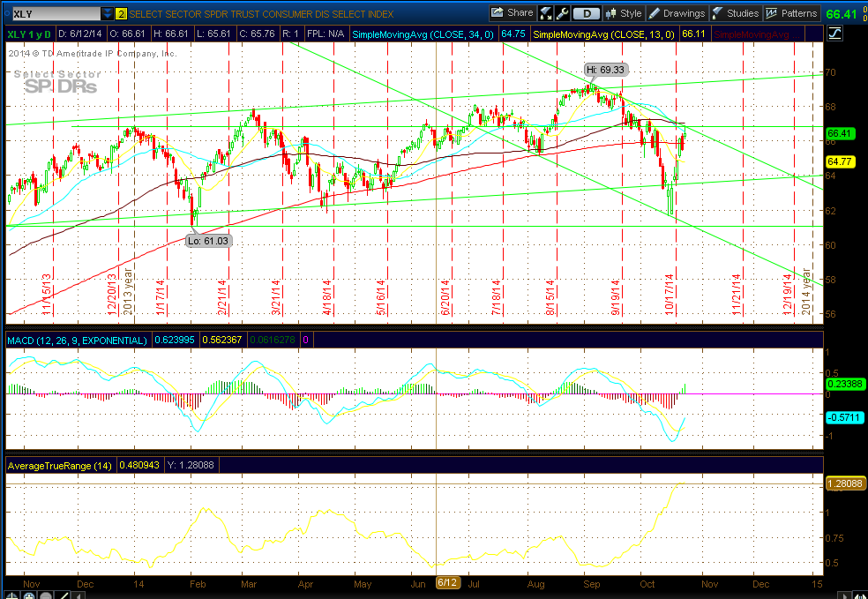
Task: Click the 1.28088 ATR axis tag
Action: tap(844, 483)
